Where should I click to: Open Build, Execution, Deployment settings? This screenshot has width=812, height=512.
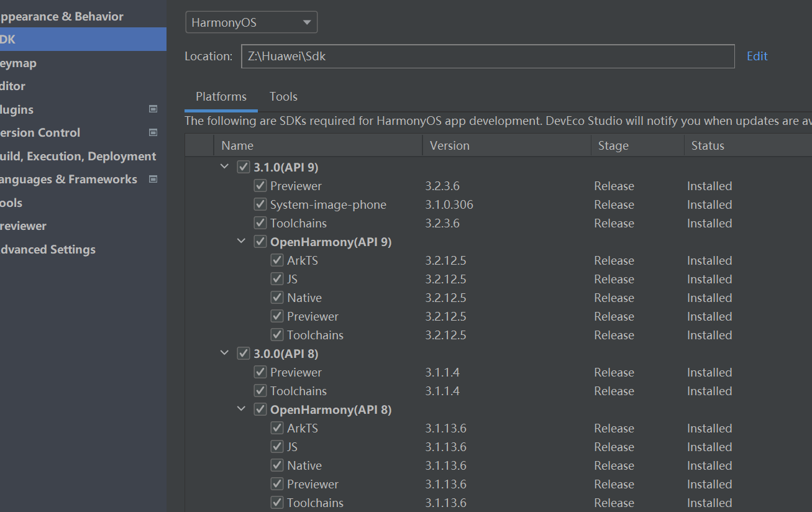78,156
